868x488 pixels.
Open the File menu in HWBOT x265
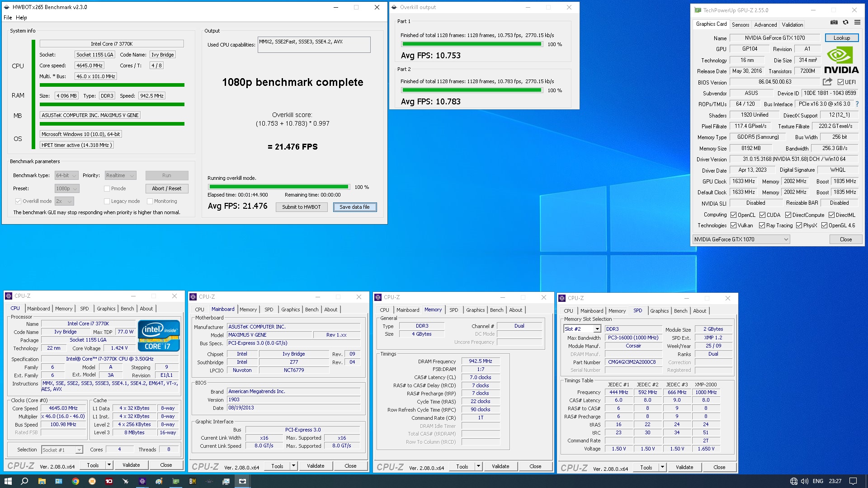(8, 18)
